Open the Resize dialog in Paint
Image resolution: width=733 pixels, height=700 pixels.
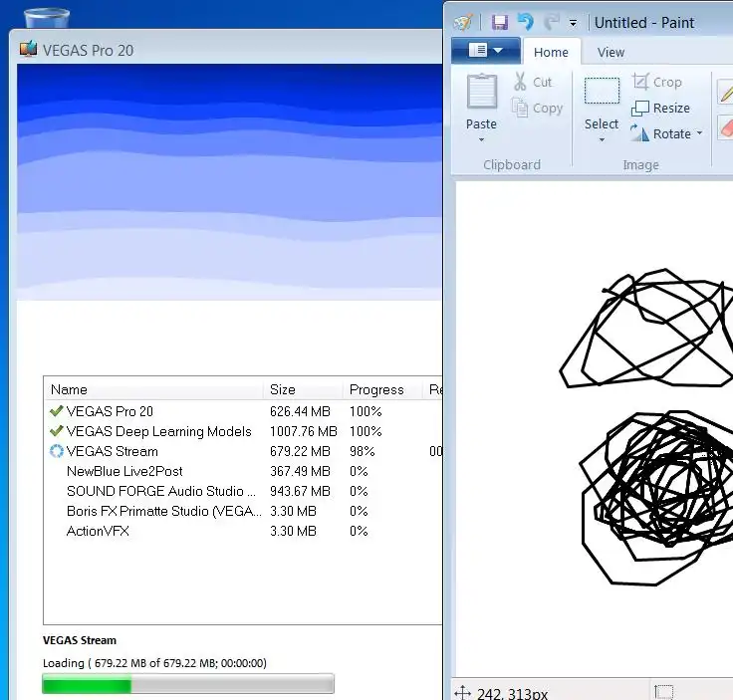click(x=660, y=108)
